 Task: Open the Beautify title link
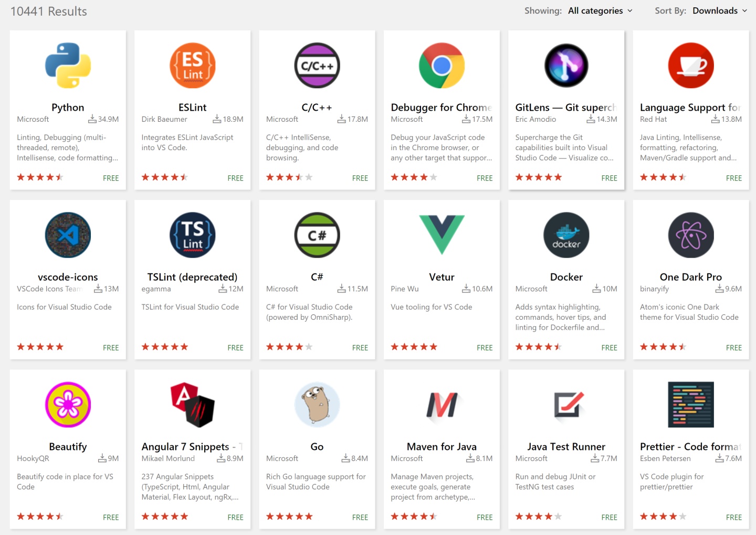pyautogui.click(x=68, y=447)
